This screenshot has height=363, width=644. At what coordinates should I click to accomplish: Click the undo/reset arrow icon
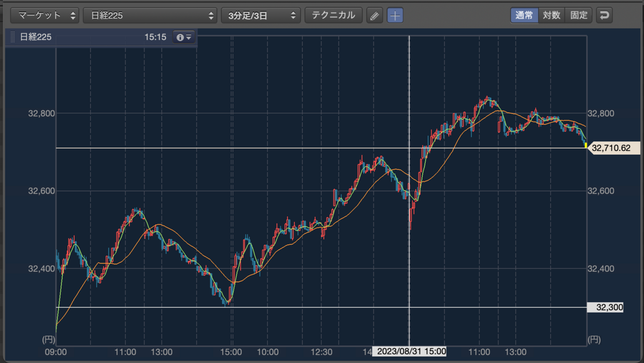pos(605,16)
